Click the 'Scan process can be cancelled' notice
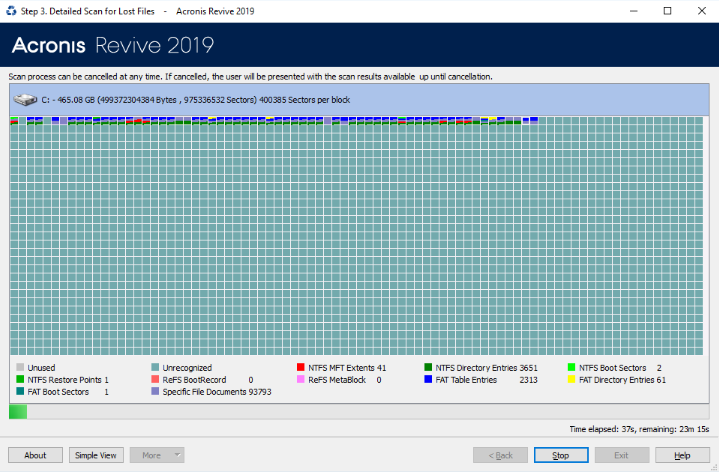 (x=250, y=77)
